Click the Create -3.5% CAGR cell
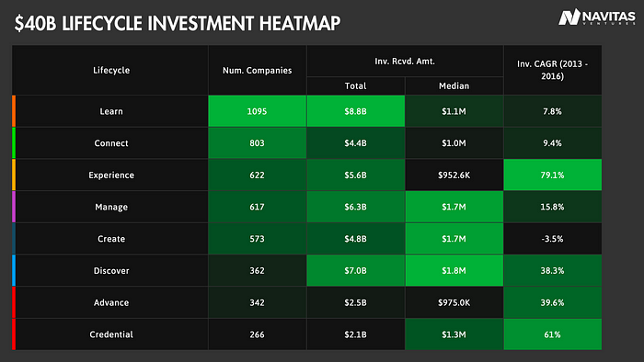 553,239
